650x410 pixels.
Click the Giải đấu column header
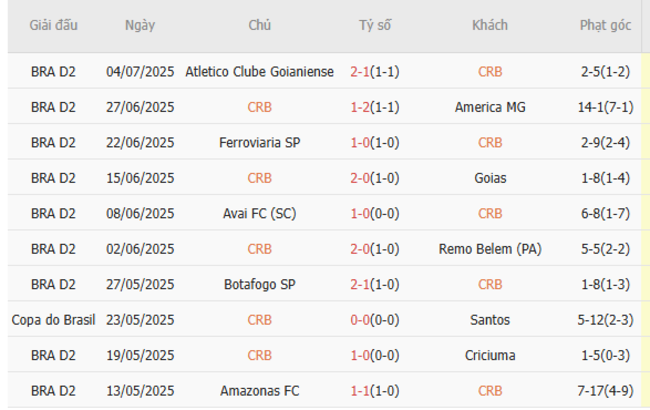[x=54, y=25]
